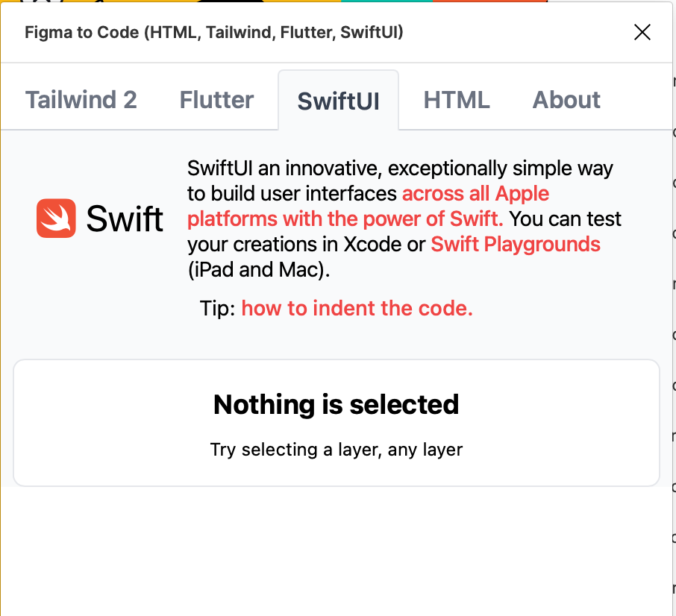Click the 'Tip:' label
The height and width of the screenshot is (616, 676).
tap(218, 308)
